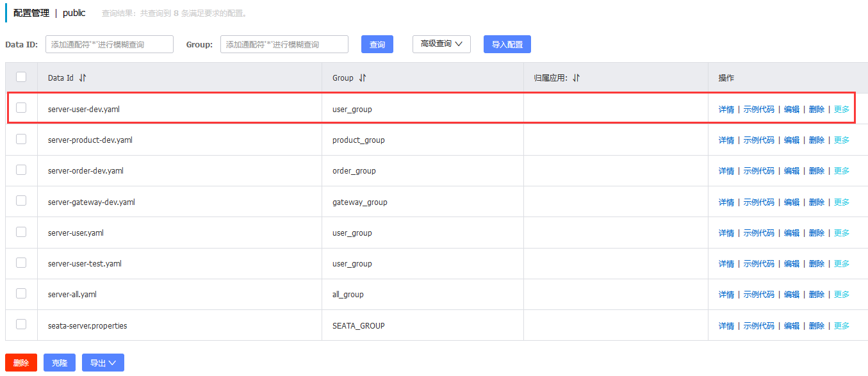Open 详情 for server-order-dev.yaml

point(726,171)
